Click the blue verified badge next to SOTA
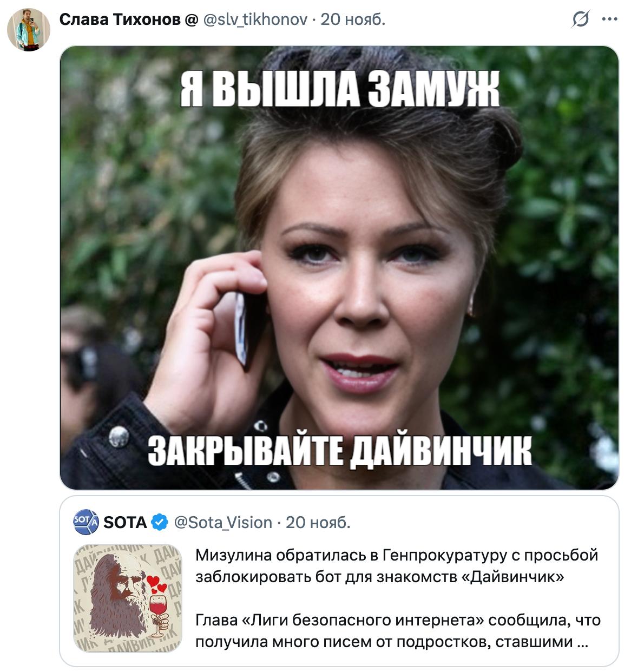631x672 pixels. [x=159, y=523]
